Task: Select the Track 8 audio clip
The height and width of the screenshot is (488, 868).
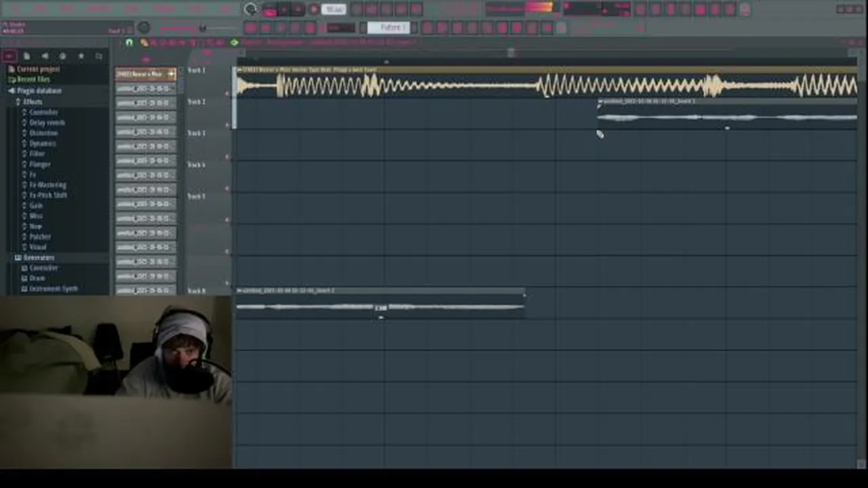Action: tap(380, 302)
